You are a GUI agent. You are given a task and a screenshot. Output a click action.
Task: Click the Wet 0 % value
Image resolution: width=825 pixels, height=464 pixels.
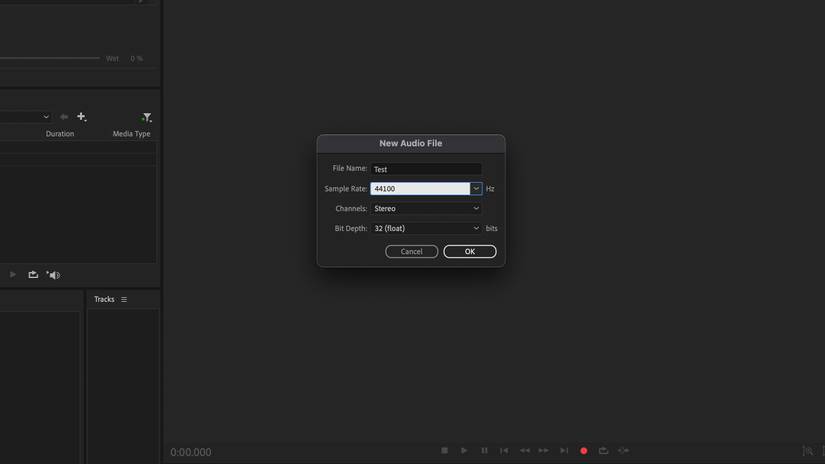click(x=136, y=58)
